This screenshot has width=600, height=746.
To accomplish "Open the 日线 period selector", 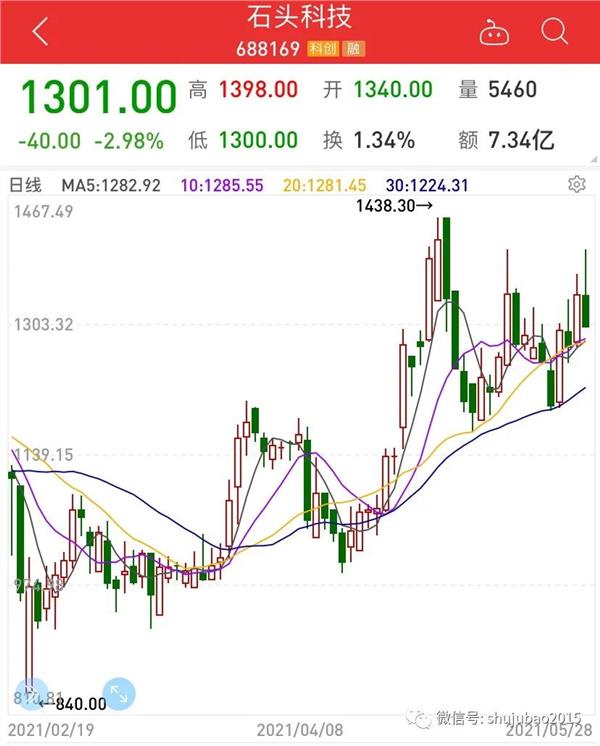I will click(x=26, y=185).
